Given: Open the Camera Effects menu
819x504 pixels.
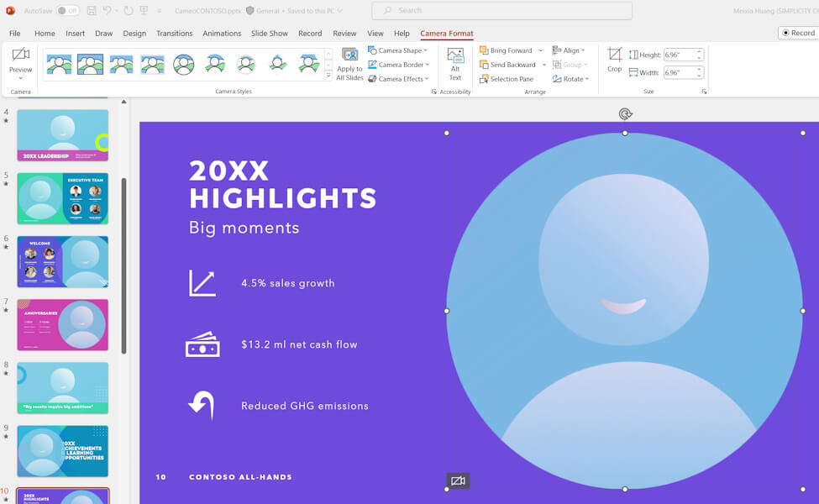Looking at the screenshot, I should tap(398, 78).
